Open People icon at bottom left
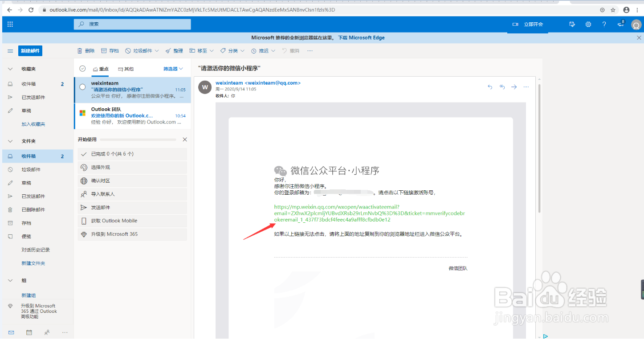The width and height of the screenshot is (644, 340). (47, 332)
